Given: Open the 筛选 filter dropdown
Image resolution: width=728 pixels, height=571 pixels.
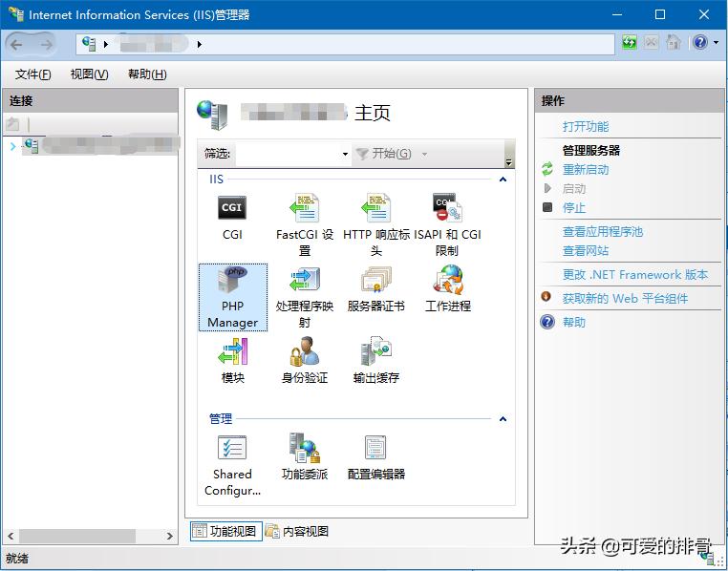Looking at the screenshot, I should 345,154.
